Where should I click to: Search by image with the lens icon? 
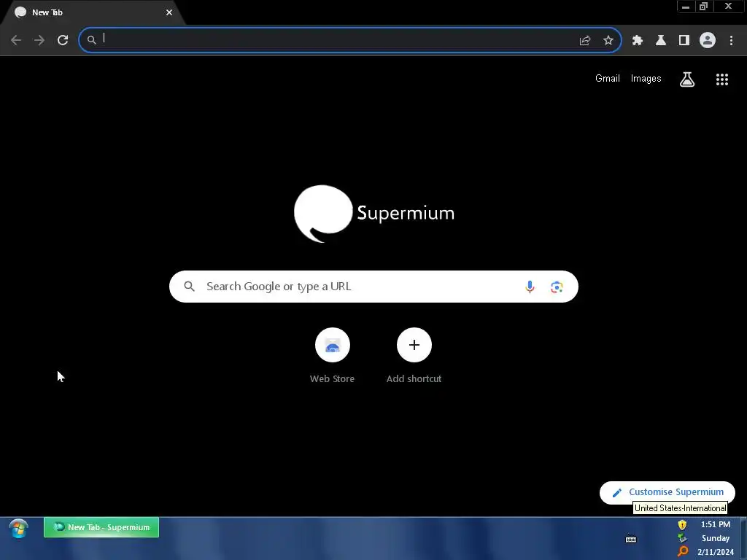pyautogui.click(x=557, y=287)
